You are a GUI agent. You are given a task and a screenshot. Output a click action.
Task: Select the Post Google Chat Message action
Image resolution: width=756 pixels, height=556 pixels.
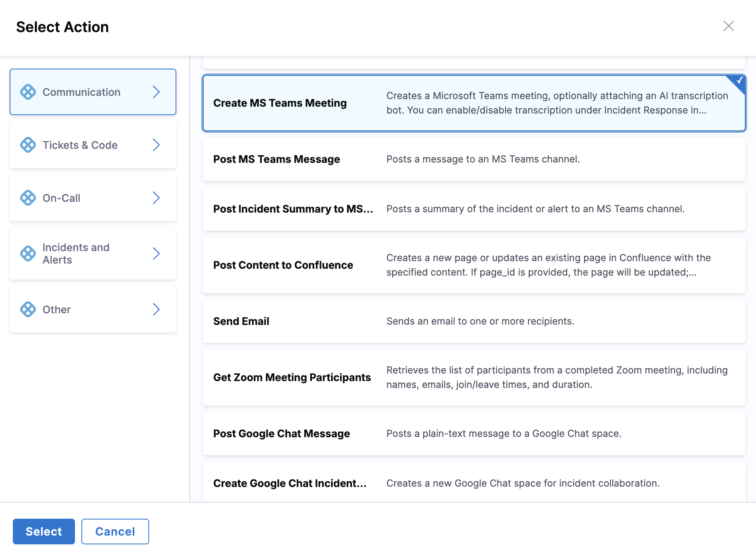tap(474, 434)
